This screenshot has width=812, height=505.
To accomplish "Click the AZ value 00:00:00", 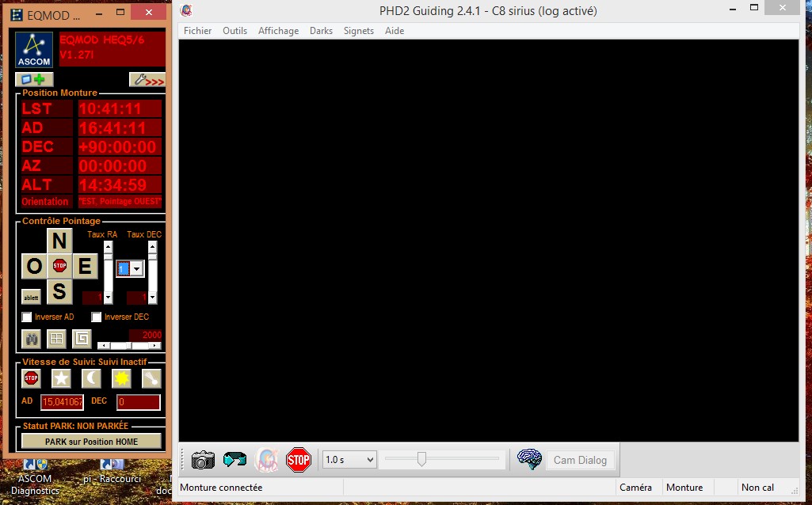I will [120, 165].
